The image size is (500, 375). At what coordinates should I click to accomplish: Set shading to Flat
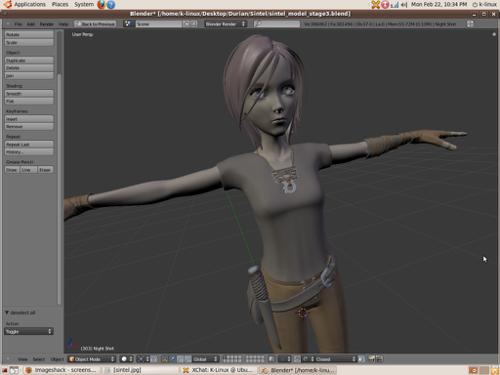(x=29, y=101)
